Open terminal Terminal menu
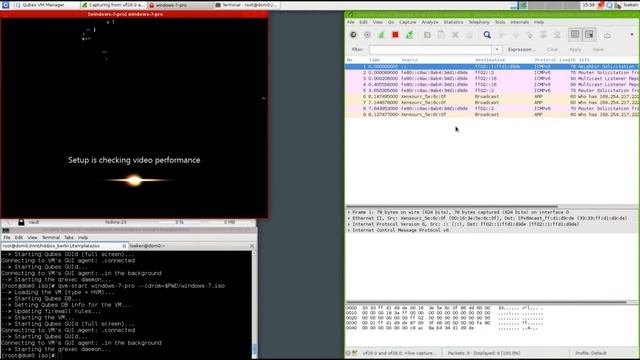Image resolution: width=640 pixels, height=360 pixels. point(51,238)
